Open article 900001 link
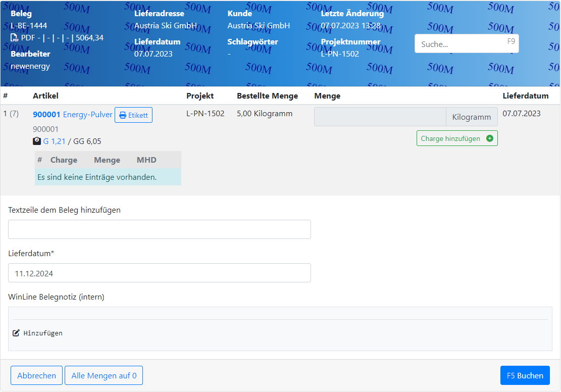Image resolution: width=561 pixels, height=392 pixels. (x=46, y=115)
